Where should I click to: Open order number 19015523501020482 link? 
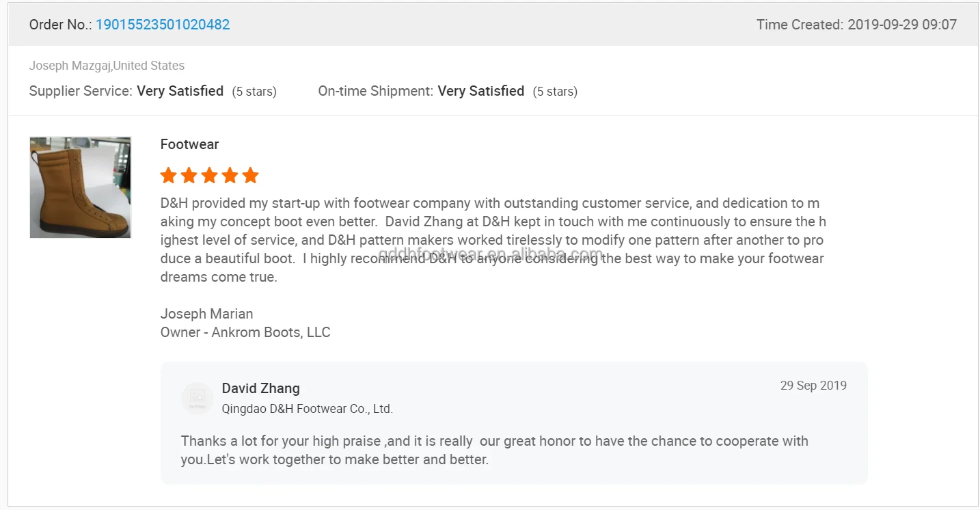click(x=163, y=25)
